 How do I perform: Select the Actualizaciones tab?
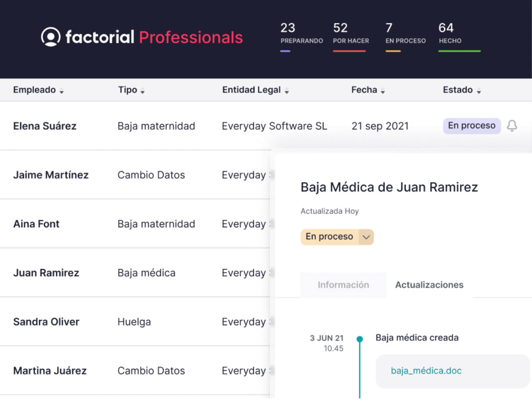coord(429,285)
